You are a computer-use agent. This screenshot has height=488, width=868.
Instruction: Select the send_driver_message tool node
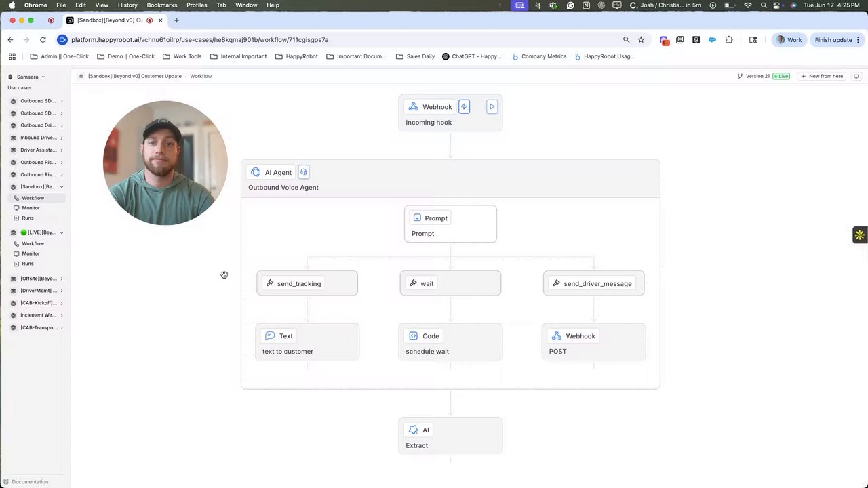click(x=593, y=283)
